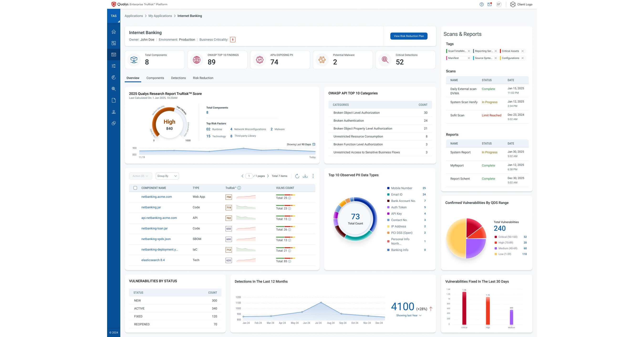Check the select-all checkbox in the components table
Image resolution: width=644 pixels, height=337 pixels.
[x=135, y=188]
